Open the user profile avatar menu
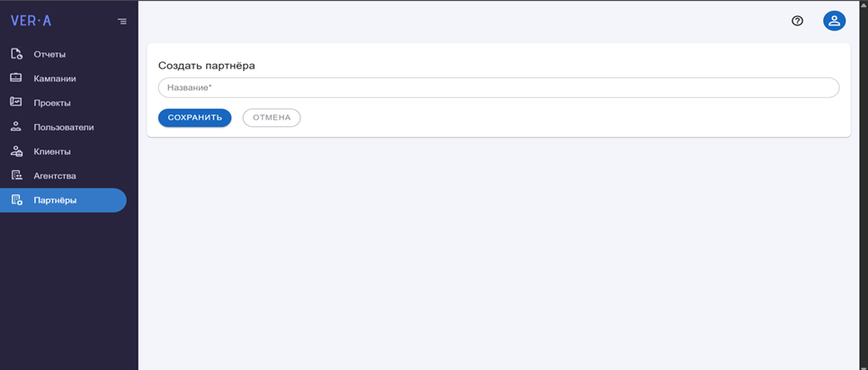Image resolution: width=868 pixels, height=370 pixels. pyautogui.click(x=834, y=21)
